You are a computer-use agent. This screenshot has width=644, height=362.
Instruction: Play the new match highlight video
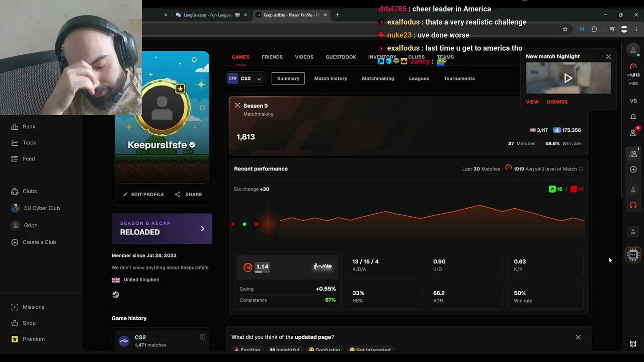pos(569,78)
